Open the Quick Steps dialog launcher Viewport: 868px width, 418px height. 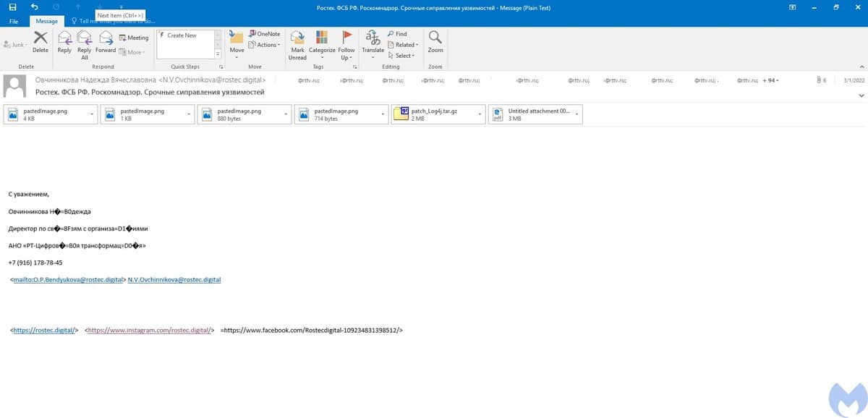[x=220, y=67]
